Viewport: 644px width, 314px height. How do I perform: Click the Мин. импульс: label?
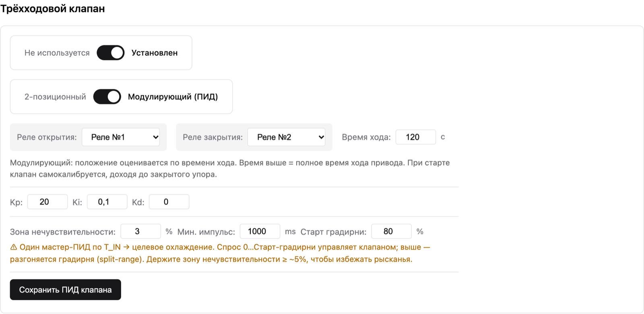(206, 232)
